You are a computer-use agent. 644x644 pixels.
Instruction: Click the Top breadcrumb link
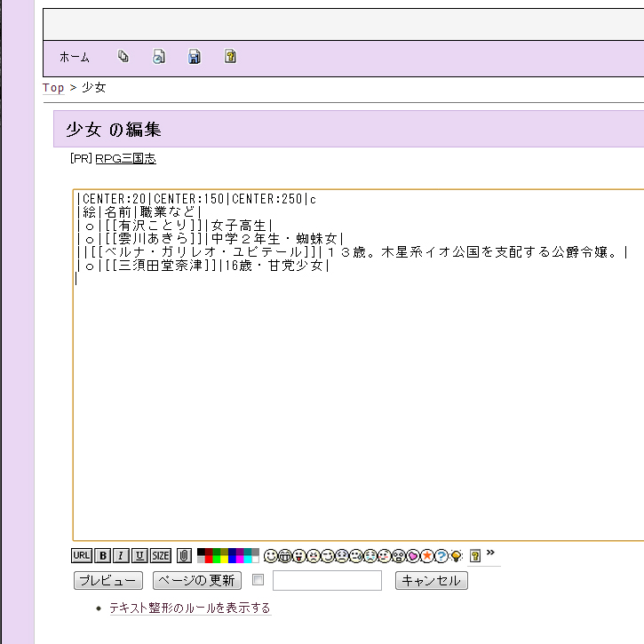53,88
